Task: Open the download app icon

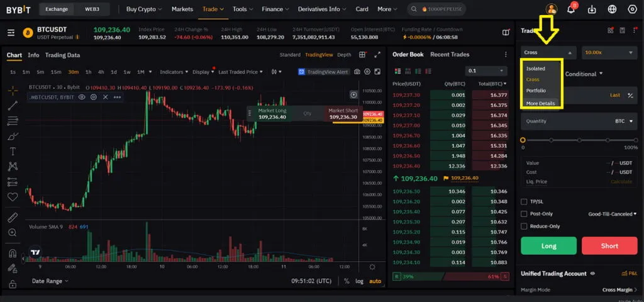Action: coord(592,9)
